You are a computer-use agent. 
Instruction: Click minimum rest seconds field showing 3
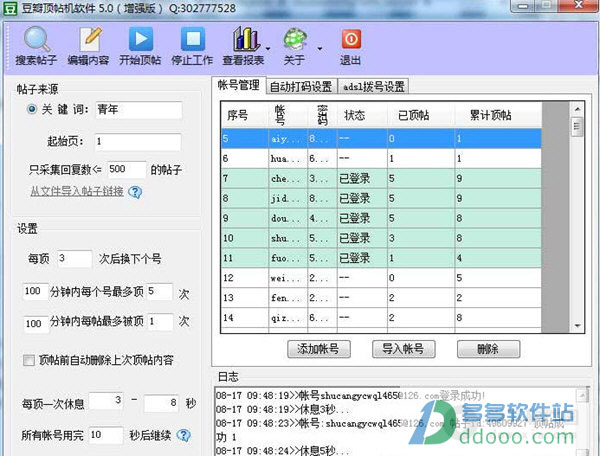106,401
